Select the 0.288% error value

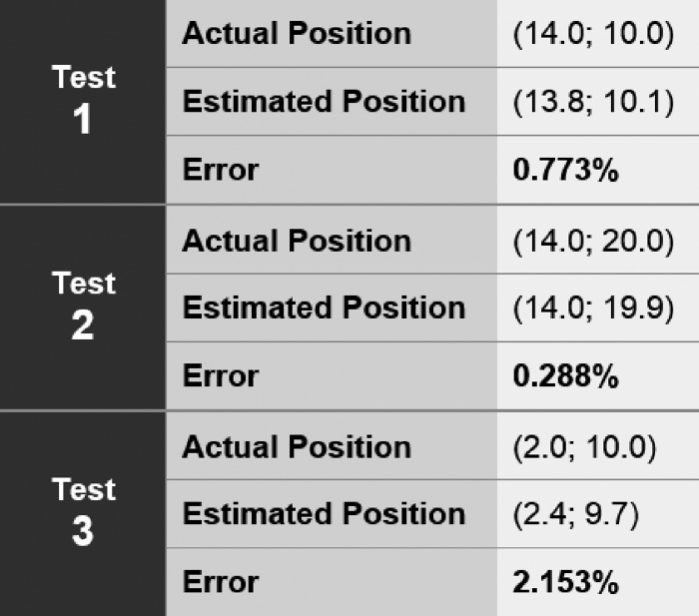(x=565, y=376)
